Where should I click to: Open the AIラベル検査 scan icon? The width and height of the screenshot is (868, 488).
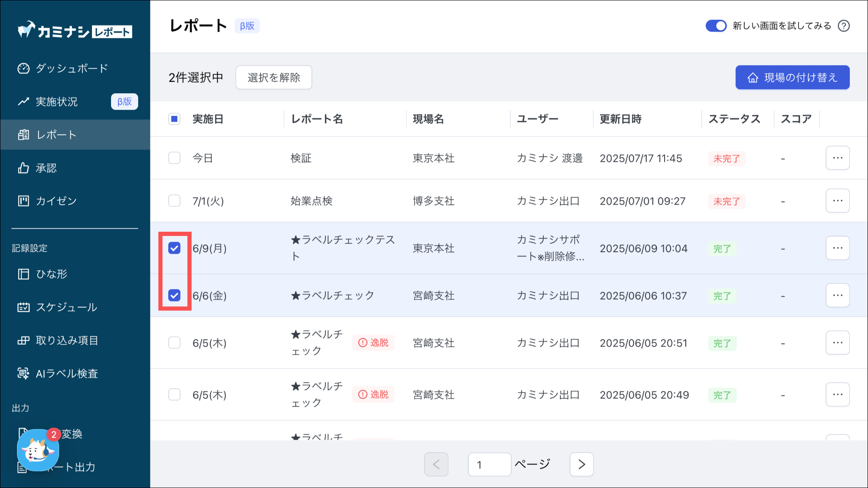tap(23, 373)
